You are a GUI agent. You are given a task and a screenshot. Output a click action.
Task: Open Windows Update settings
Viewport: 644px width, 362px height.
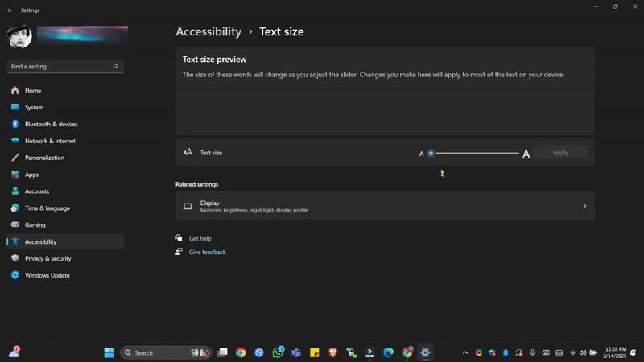65,275
